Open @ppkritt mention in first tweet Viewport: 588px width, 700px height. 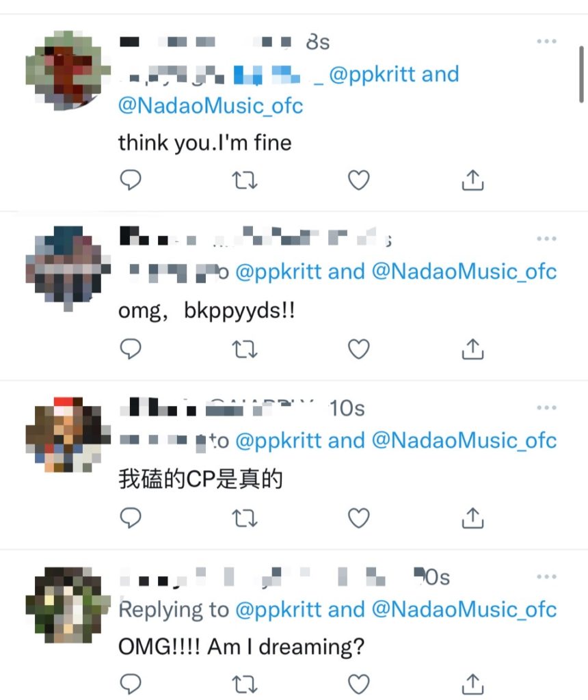(x=373, y=75)
